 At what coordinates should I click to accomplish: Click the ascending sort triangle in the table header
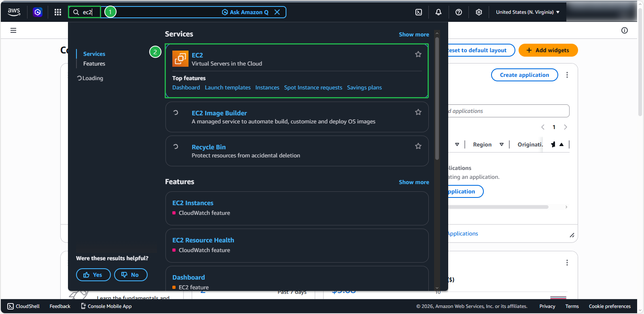click(561, 144)
